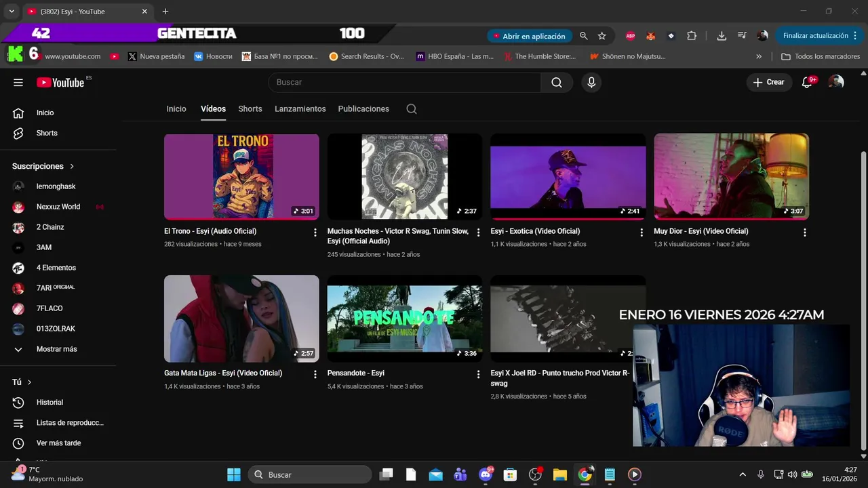Viewport: 868px width, 488px height.
Task: Switch to the Shorts channel tab
Action: click(250, 109)
